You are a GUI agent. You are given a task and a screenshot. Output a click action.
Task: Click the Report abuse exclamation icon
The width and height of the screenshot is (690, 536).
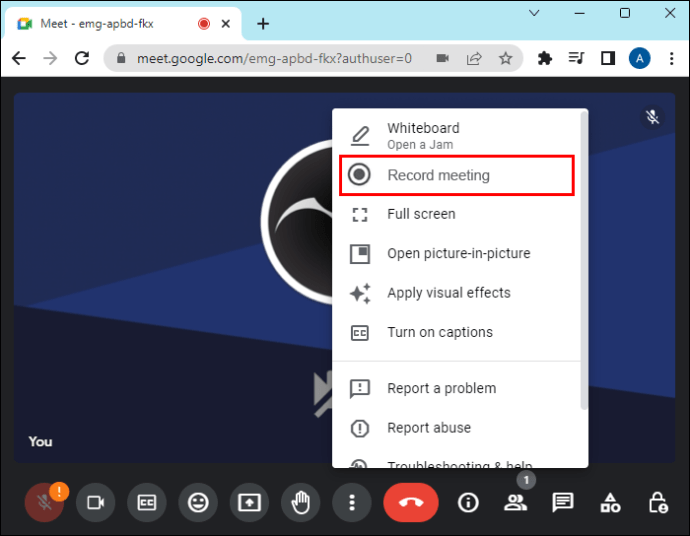pyautogui.click(x=360, y=428)
